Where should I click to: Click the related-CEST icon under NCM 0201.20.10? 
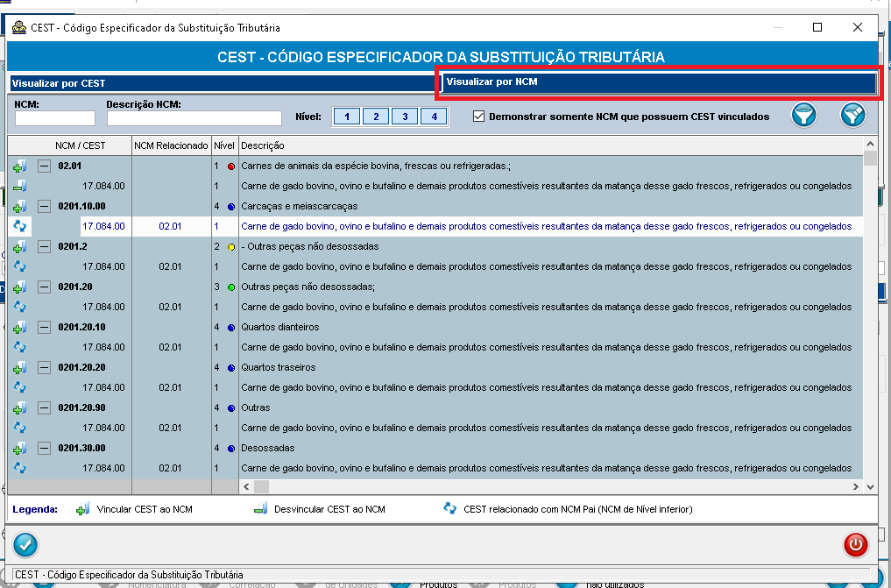(x=20, y=347)
